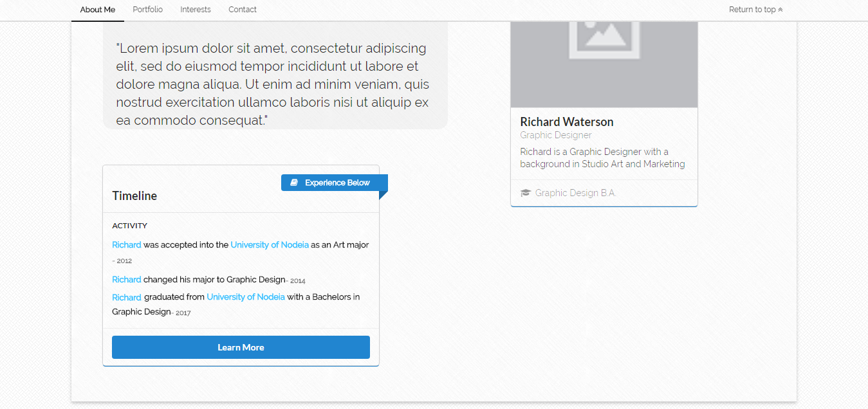Click Richard link in the 2014 activity entry
This screenshot has width=868, height=409.
pyautogui.click(x=126, y=279)
